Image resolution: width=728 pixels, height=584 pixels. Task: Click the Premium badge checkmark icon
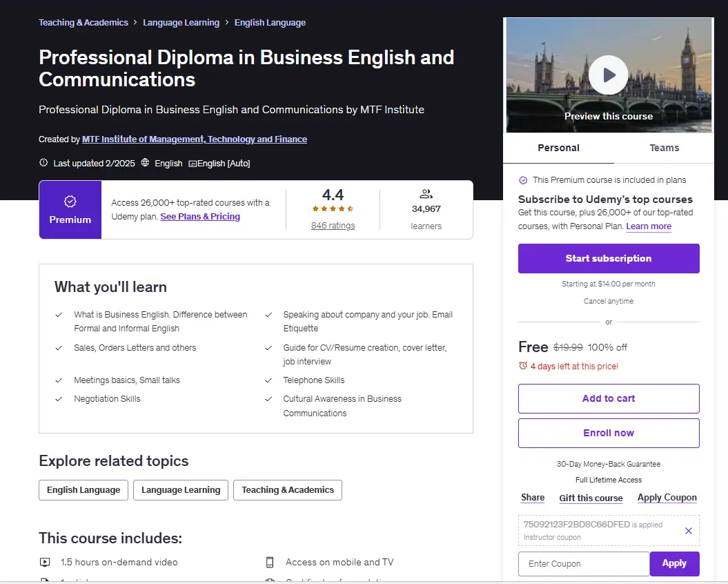(x=70, y=201)
